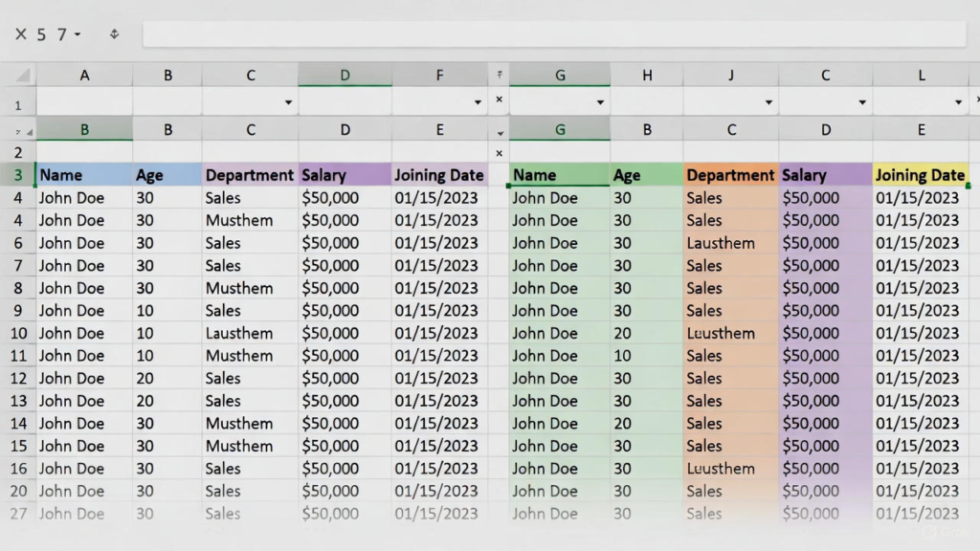980x551 pixels.
Task: Click the small x icon in row 2's divider column
Action: coord(499,153)
